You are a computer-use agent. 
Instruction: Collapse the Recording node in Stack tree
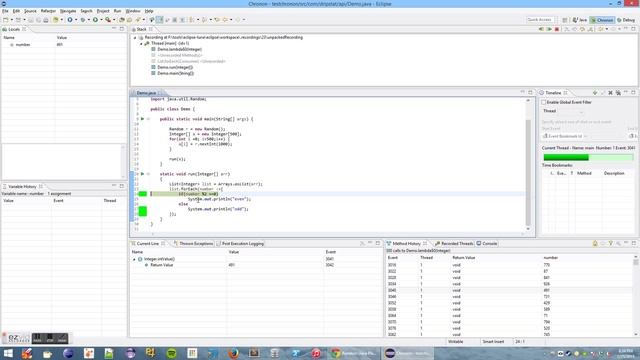pyautogui.click(x=135, y=38)
